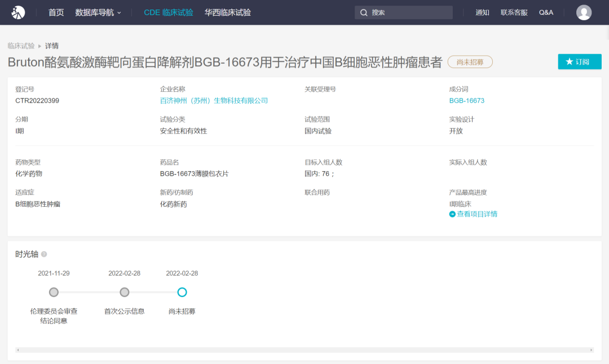
Task: Click the arrow icon beside 查看项目详情
Action: pyautogui.click(x=452, y=214)
